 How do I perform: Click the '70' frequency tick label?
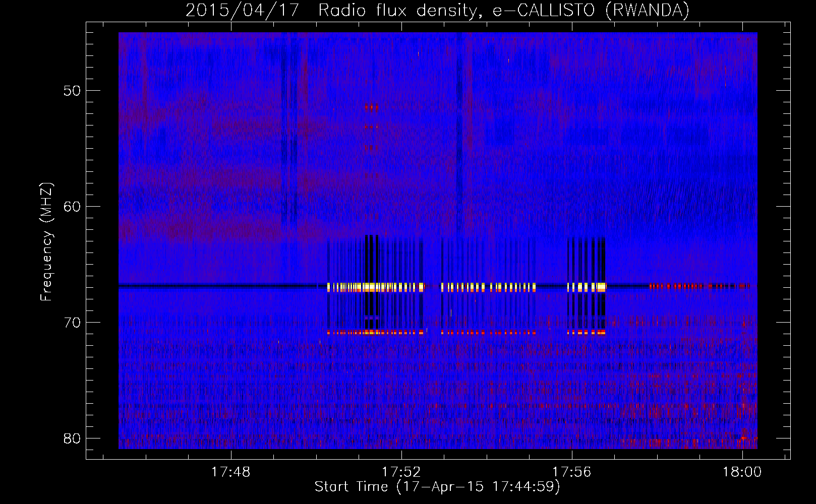72,323
